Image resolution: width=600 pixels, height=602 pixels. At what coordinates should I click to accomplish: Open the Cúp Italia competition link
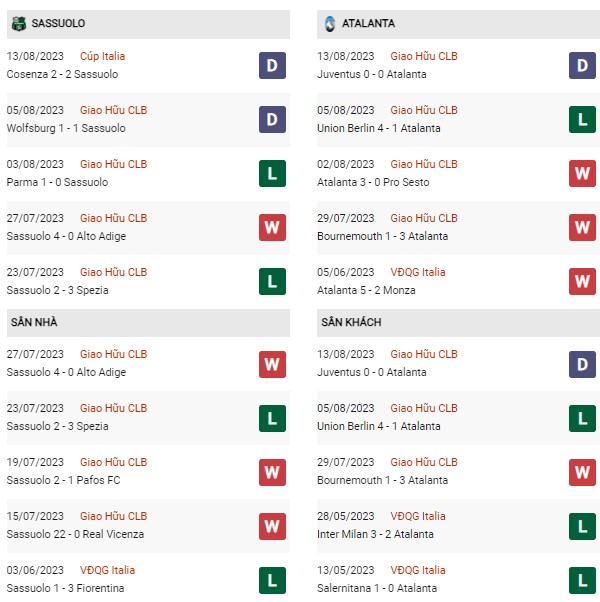102,56
